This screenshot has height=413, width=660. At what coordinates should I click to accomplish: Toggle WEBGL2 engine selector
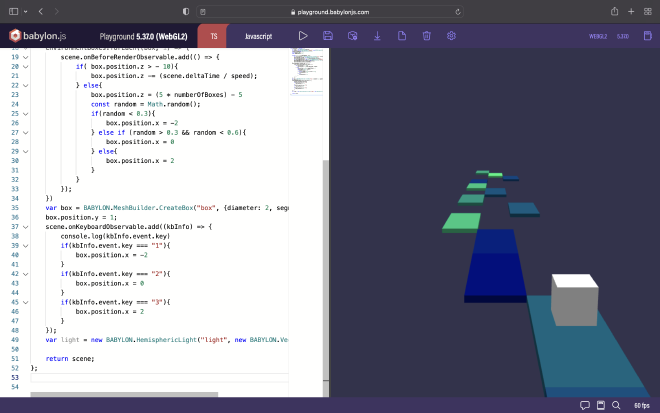click(598, 35)
